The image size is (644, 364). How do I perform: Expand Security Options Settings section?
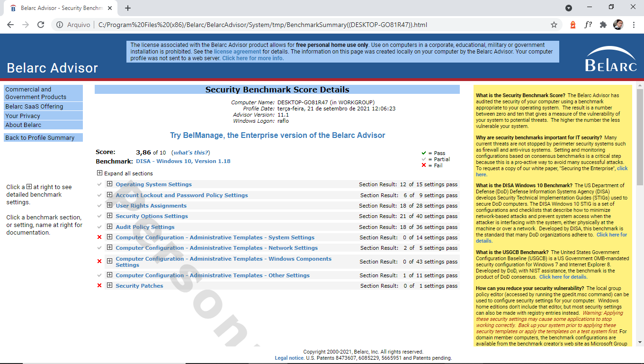(109, 216)
